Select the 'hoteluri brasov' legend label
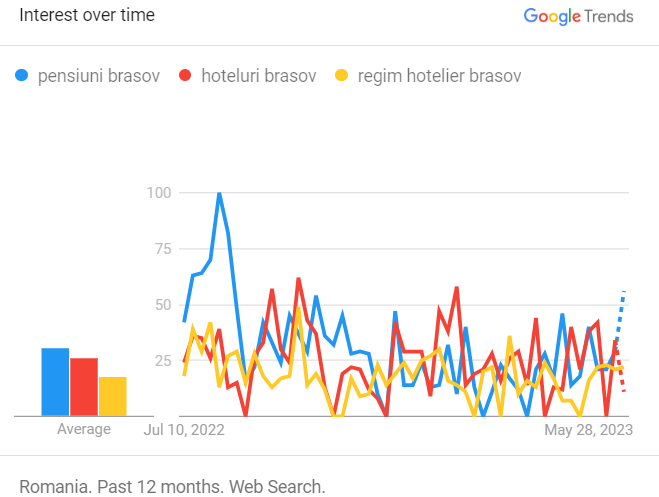659x497 pixels. point(258,76)
